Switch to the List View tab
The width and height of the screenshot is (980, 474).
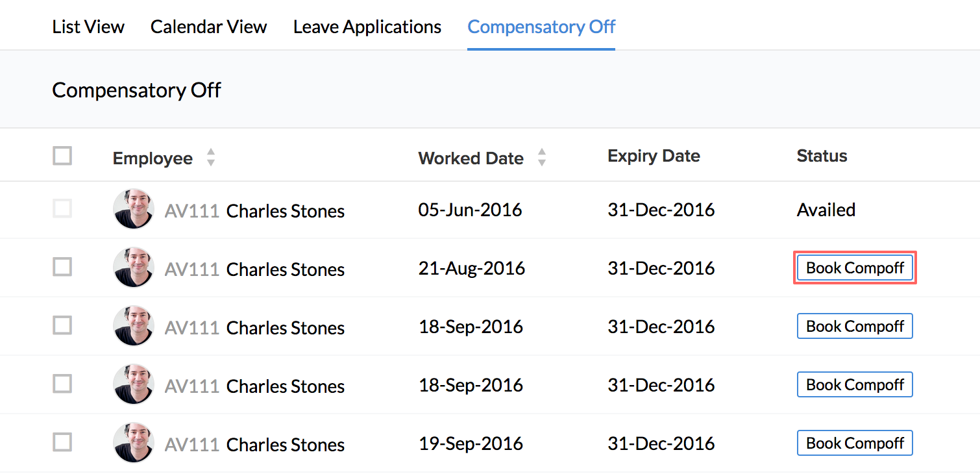[x=88, y=27]
